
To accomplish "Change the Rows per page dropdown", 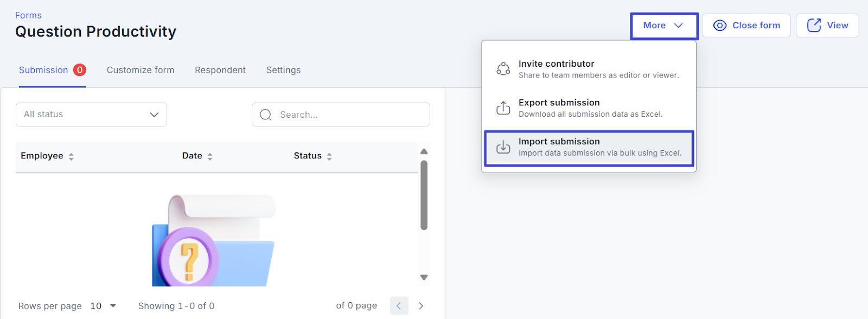I will [x=103, y=306].
